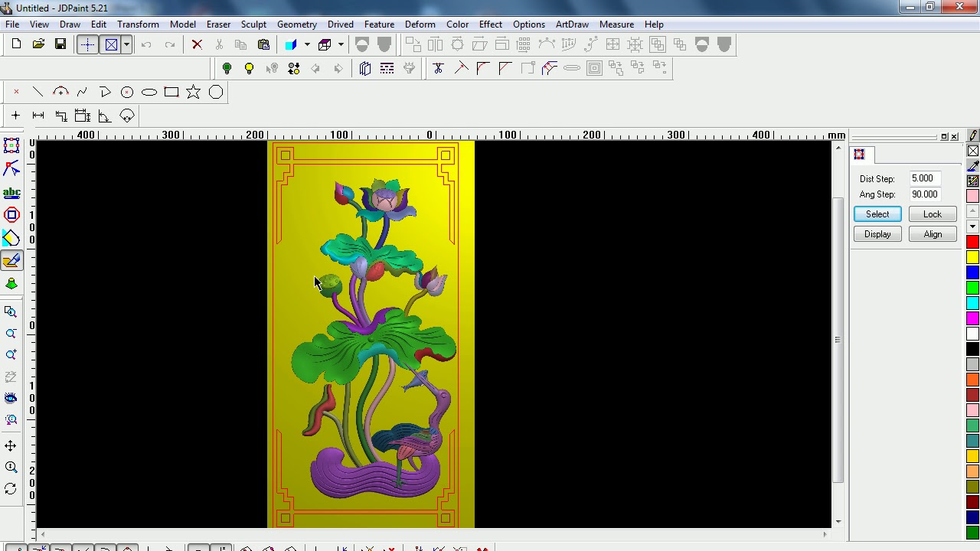Save the file with the floppy disk icon

(60, 44)
